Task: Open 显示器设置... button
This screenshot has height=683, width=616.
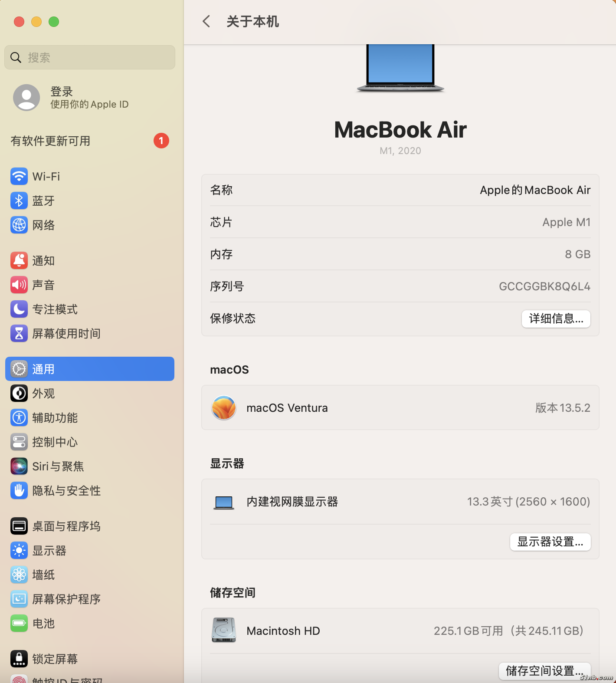Action: (x=550, y=542)
